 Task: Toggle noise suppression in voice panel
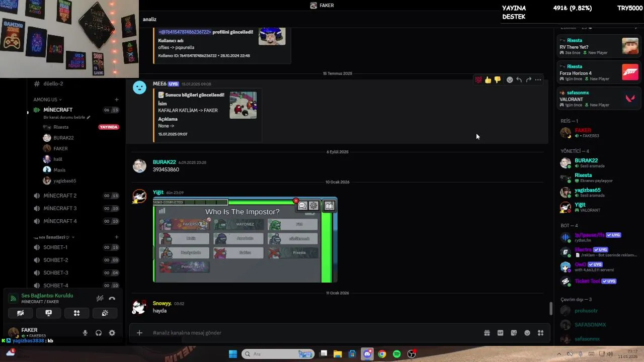(100, 299)
